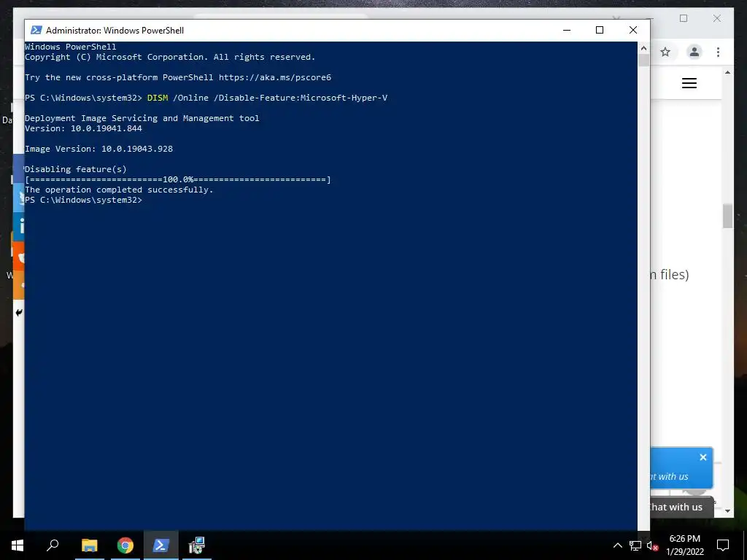Image resolution: width=747 pixels, height=560 pixels.
Task: Close the PowerShell window
Action: click(x=633, y=30)
